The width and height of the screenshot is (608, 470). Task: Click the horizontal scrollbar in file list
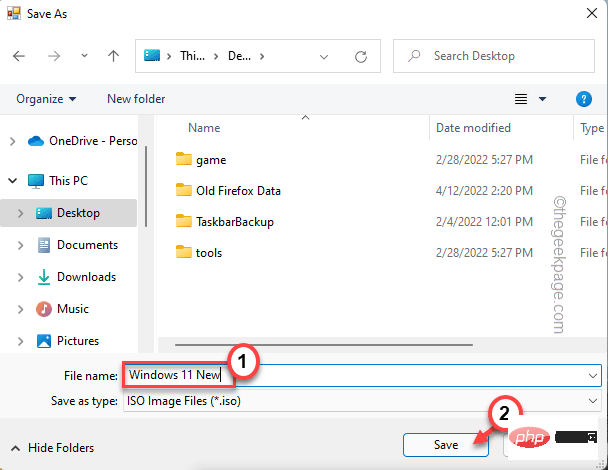click(x=324, y=344)
